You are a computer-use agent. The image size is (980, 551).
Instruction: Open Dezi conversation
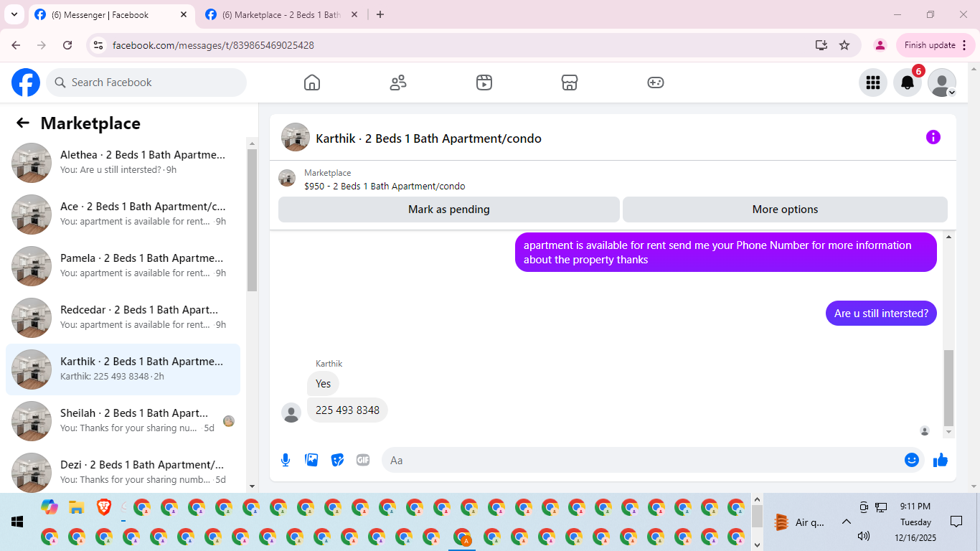tap(123, 473)
